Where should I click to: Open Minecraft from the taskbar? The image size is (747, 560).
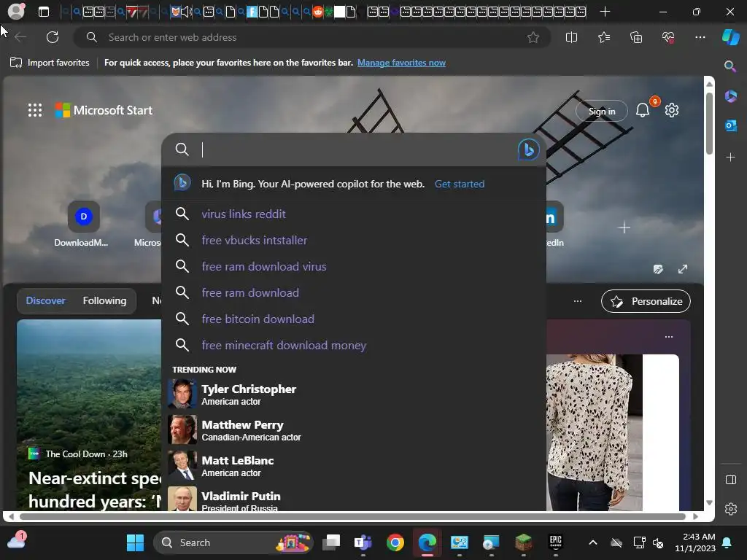coord(523,542)
